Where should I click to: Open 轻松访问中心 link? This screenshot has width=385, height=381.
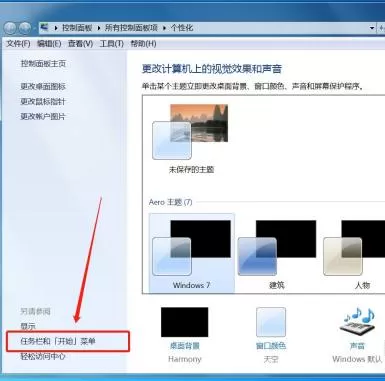pos(43,356)
